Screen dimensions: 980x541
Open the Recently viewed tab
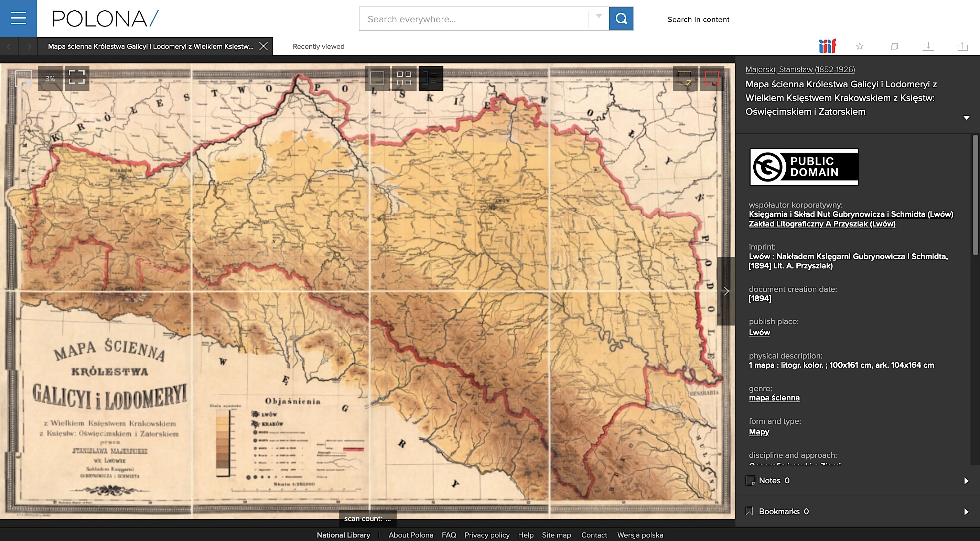click(319, 46)
